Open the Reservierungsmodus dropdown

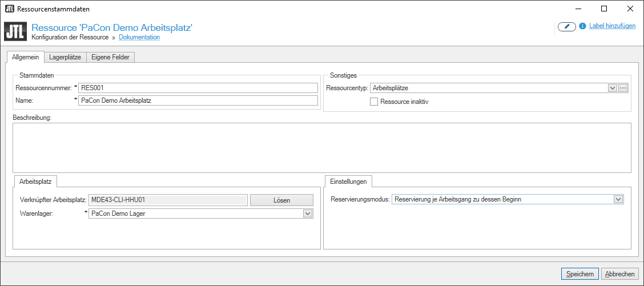[618, 199]
